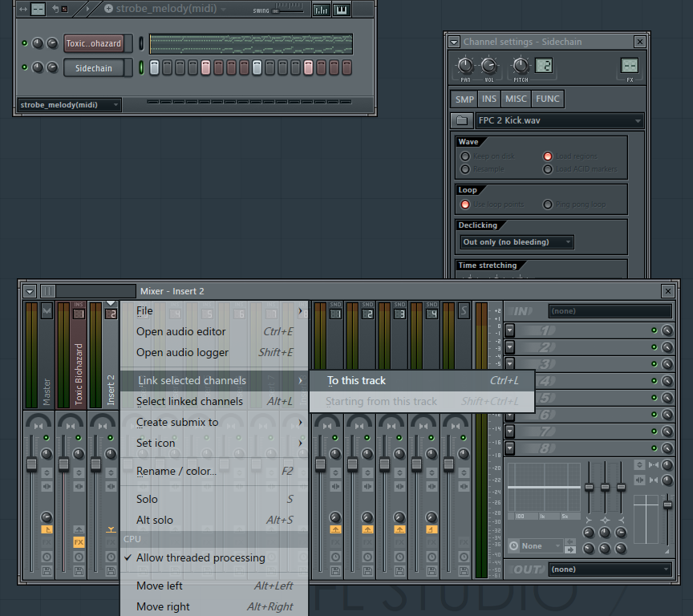Image resolution: width=693 pixels, height=616 pixels.
Task: Toggle the orange FX icon on Toxic Biohazard track
Action: tap(79, 542)
